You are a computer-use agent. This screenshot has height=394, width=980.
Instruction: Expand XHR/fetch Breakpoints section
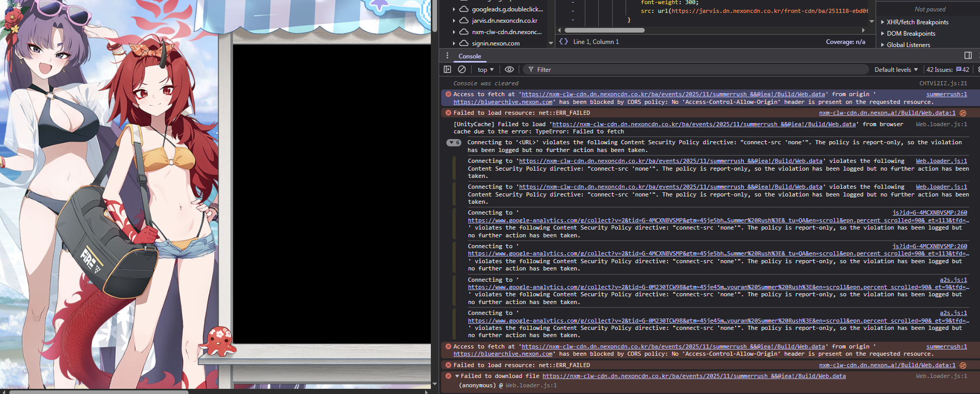(882, 22)
